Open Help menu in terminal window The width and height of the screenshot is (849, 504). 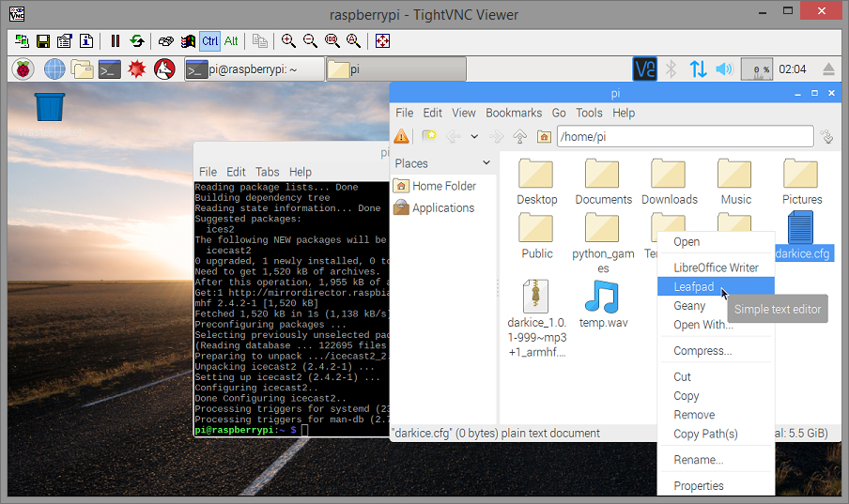tap(301, 172)
